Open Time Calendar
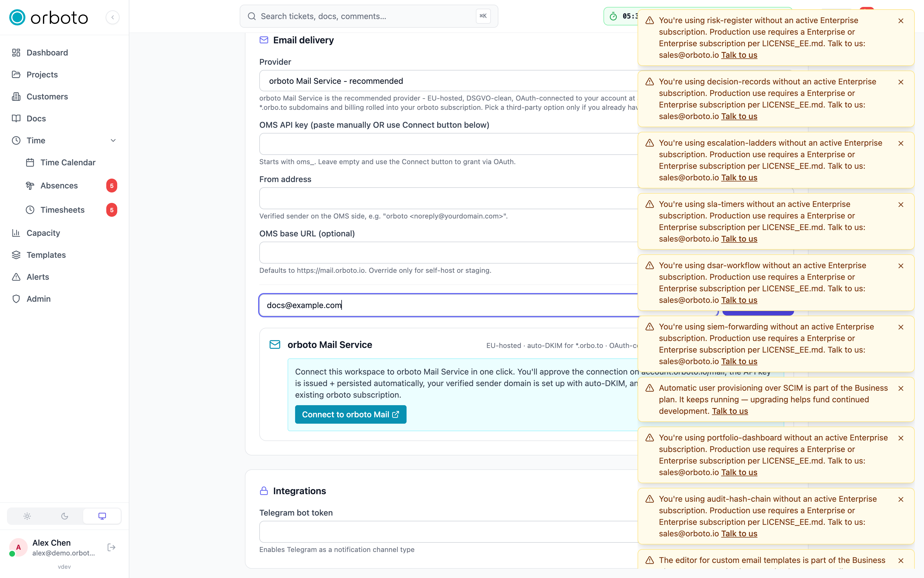924x578 pixels. coord(71,162)
